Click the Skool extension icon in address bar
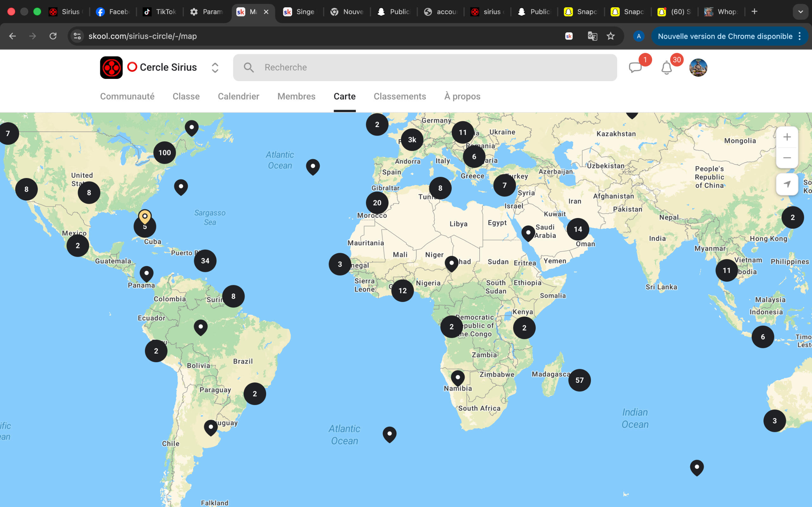812x507 pixels. 569,36
